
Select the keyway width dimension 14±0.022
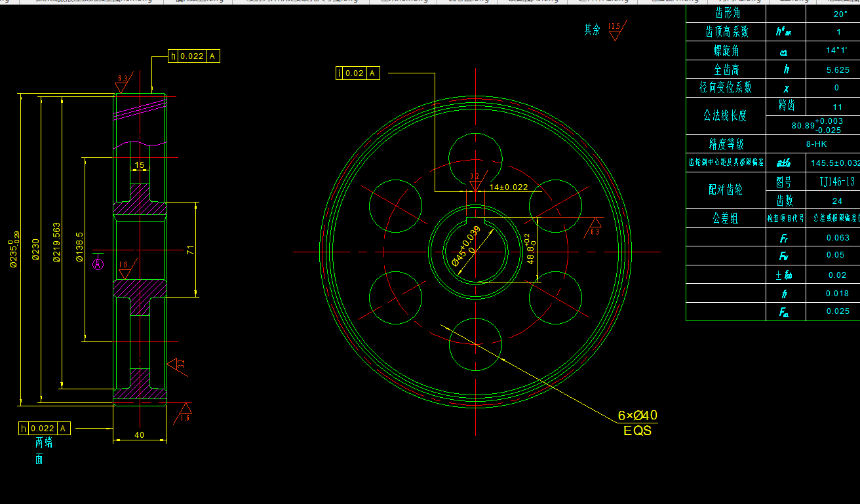coord(509,187)
